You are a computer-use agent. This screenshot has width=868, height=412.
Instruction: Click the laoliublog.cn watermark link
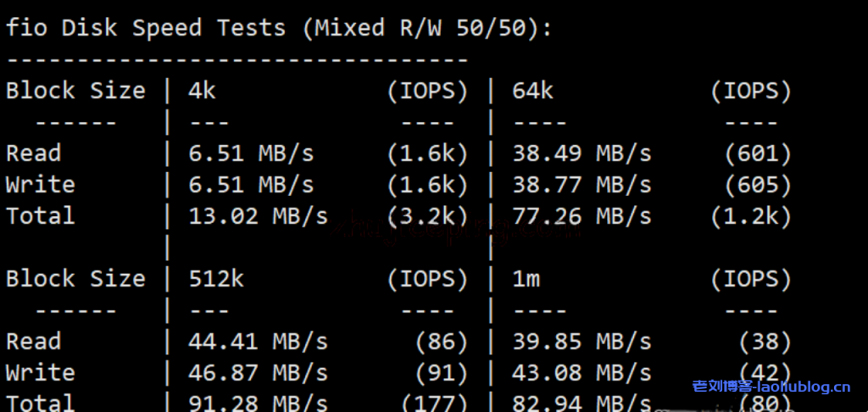point(771,388)
